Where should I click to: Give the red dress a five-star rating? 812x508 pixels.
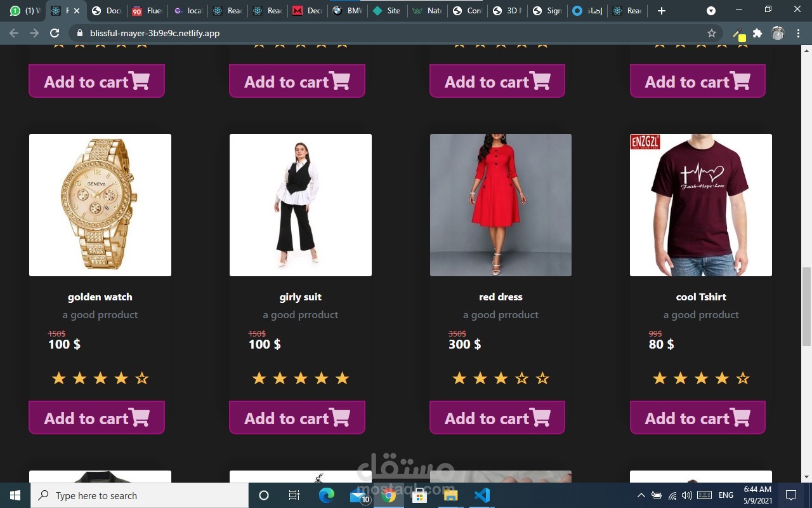pos(542,378)
